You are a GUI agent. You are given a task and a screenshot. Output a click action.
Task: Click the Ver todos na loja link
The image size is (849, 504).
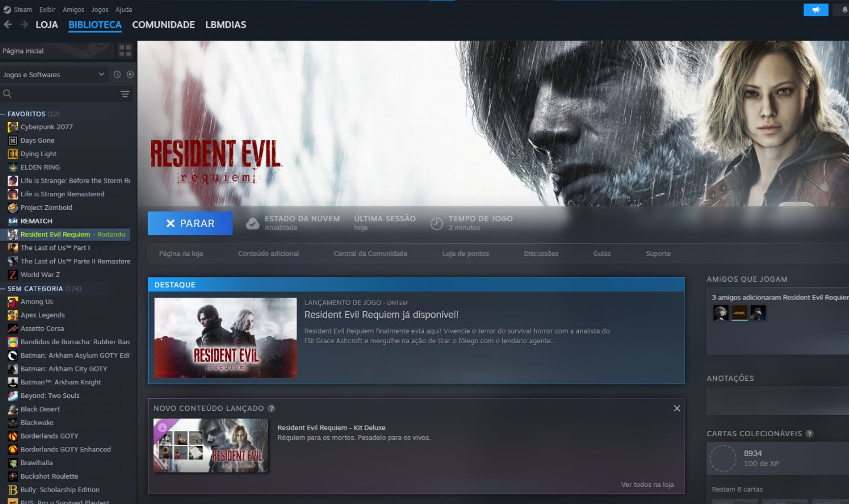pos(647,485)
